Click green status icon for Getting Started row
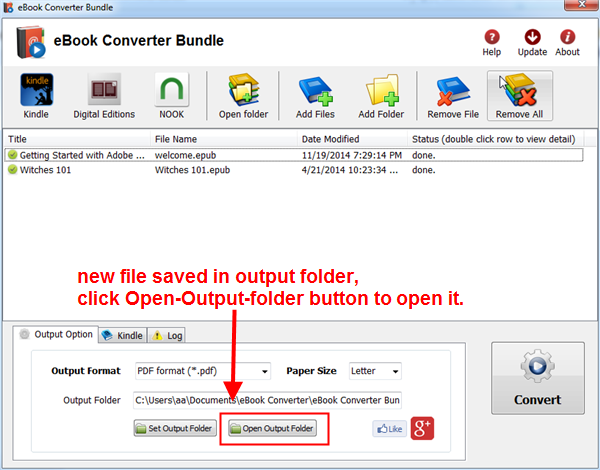This screenshot has width=600, height=470. point(13,155)
